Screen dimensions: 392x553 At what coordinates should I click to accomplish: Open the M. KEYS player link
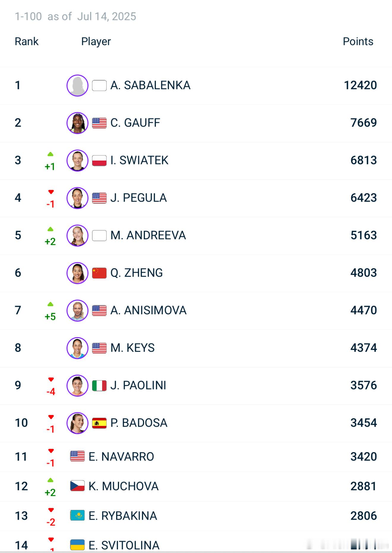pyautogui.click(x=132, y=348)
